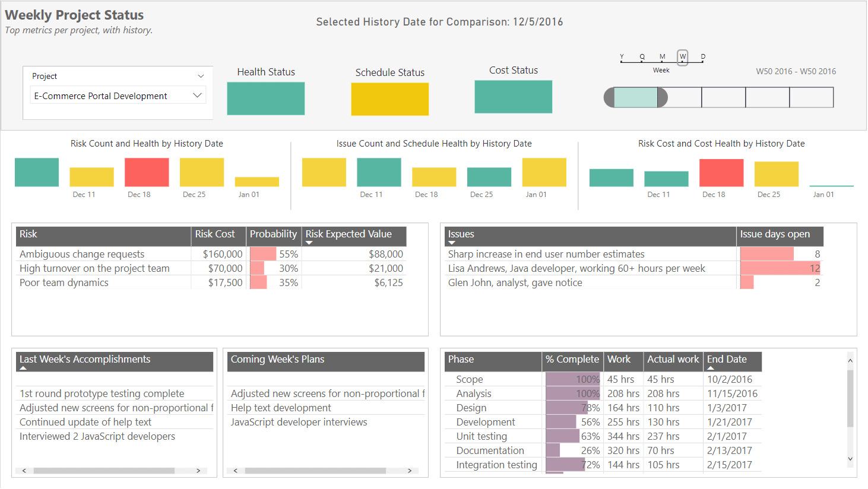868x489 pixels.
Task: Click the yellow Schedule Status indicator
Action: [x=390, y=99]
